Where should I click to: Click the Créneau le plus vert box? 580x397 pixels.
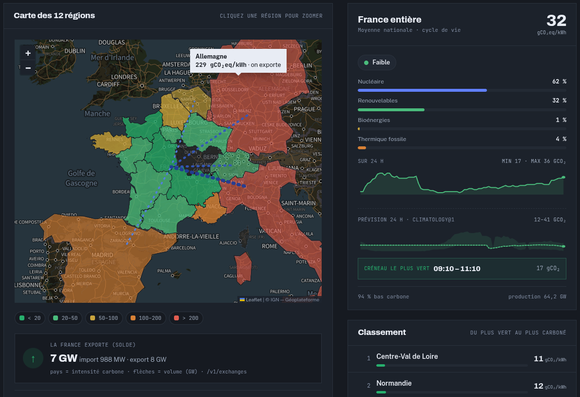coord(462,269)
